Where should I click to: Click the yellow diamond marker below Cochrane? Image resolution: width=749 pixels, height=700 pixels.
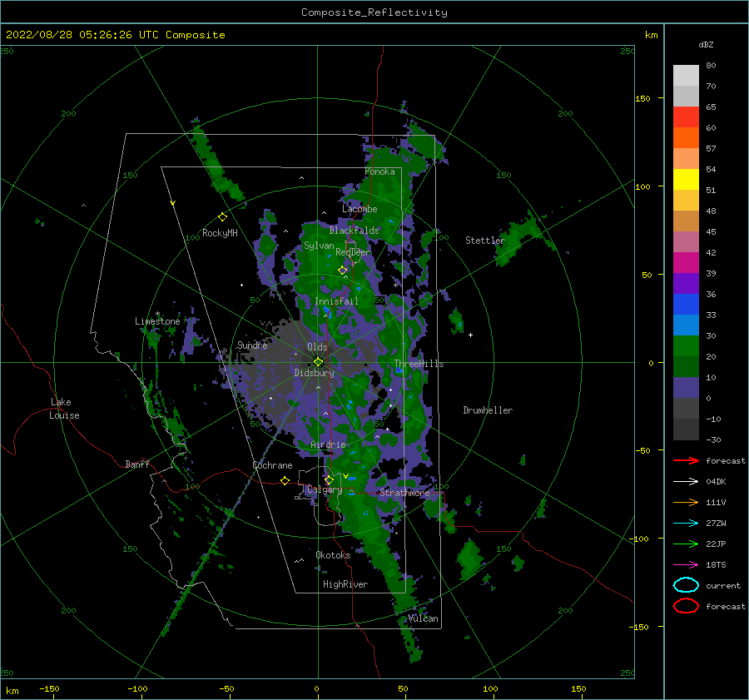(x=285, y=481)
